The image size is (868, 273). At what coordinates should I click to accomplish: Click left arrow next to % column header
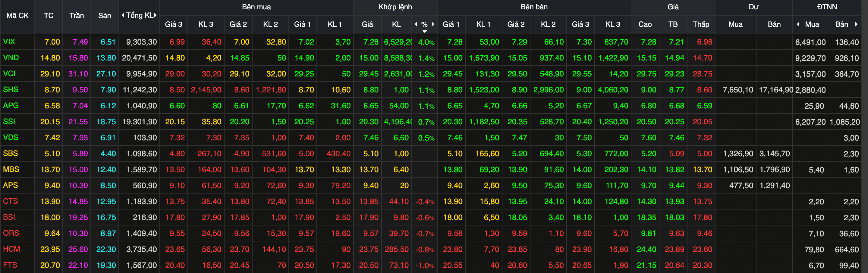416,24
